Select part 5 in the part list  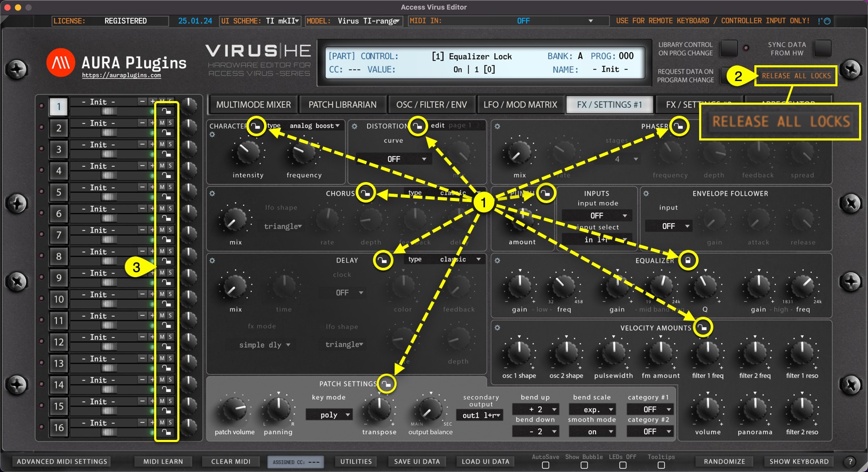pyautogui.click(x=59, y=192)
